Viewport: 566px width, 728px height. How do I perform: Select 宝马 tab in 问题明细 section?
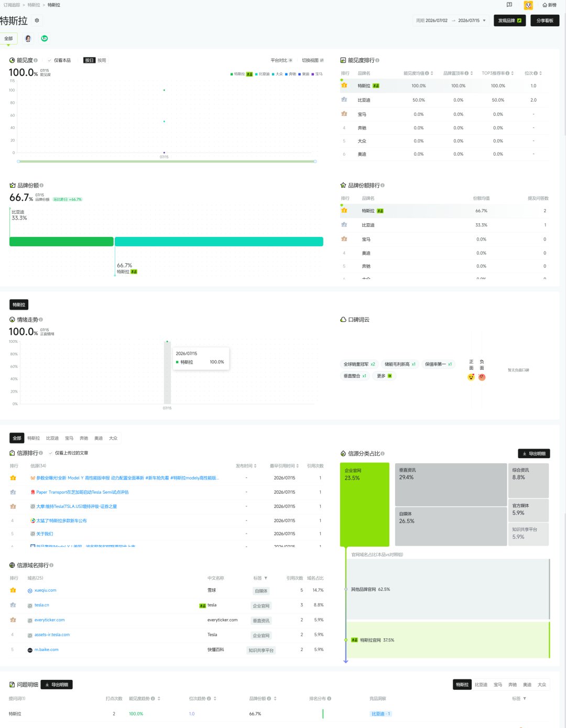498,684
